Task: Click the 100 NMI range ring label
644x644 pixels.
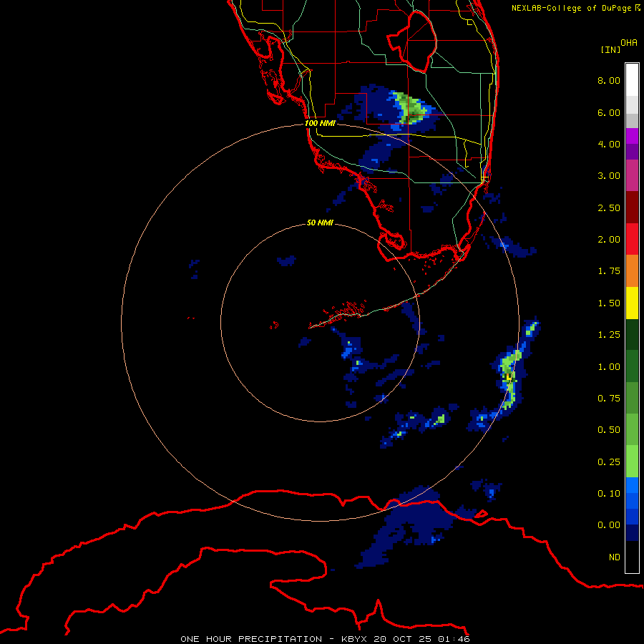Action: 320,123
